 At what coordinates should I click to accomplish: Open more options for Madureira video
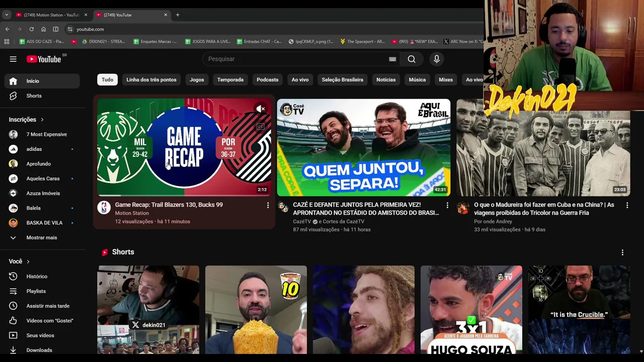[x=627, y=205]
